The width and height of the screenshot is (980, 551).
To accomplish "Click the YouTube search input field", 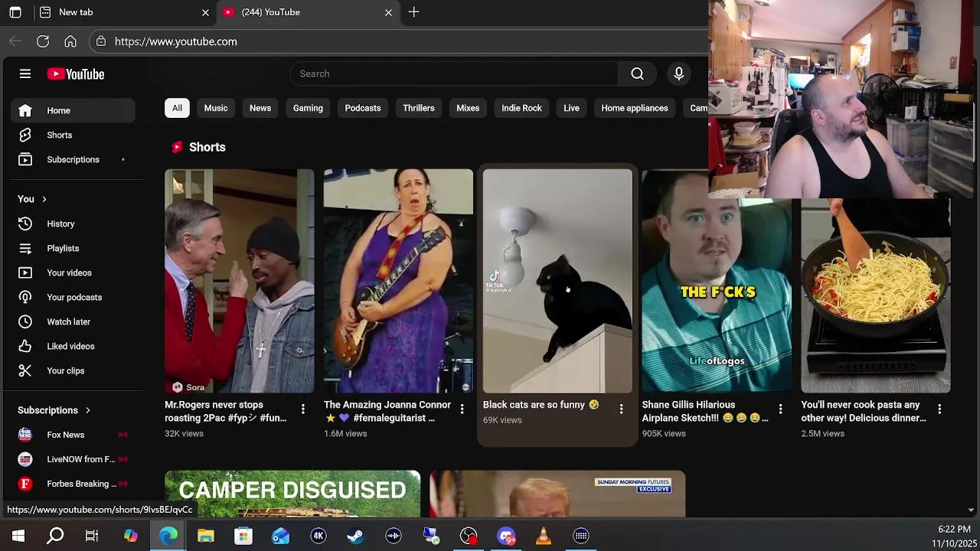I will point(453,73).
